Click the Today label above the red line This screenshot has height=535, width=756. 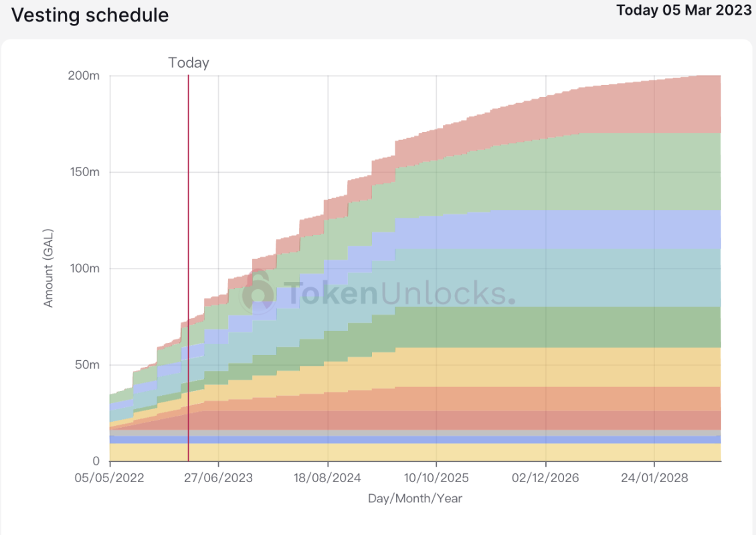[x=189, y=63]
